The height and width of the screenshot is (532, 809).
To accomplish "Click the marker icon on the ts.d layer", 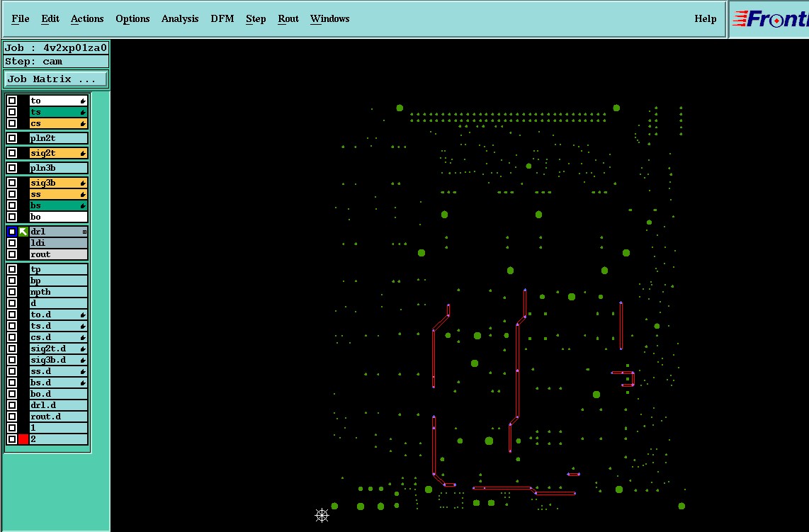I will (83, 326).
